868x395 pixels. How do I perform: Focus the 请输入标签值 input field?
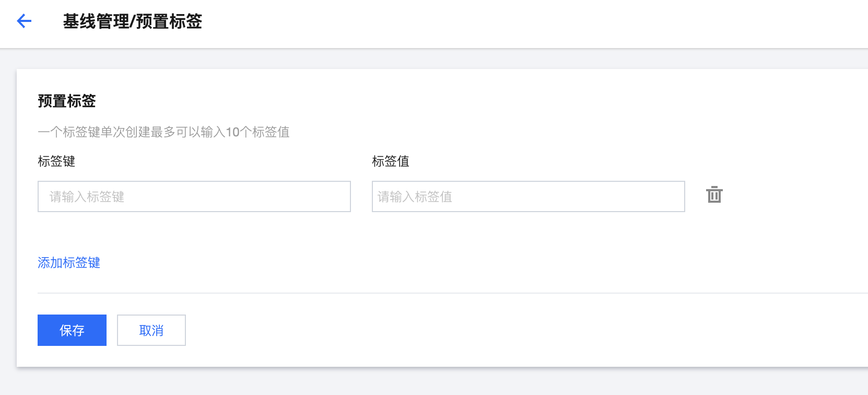(x=528, y=196)
